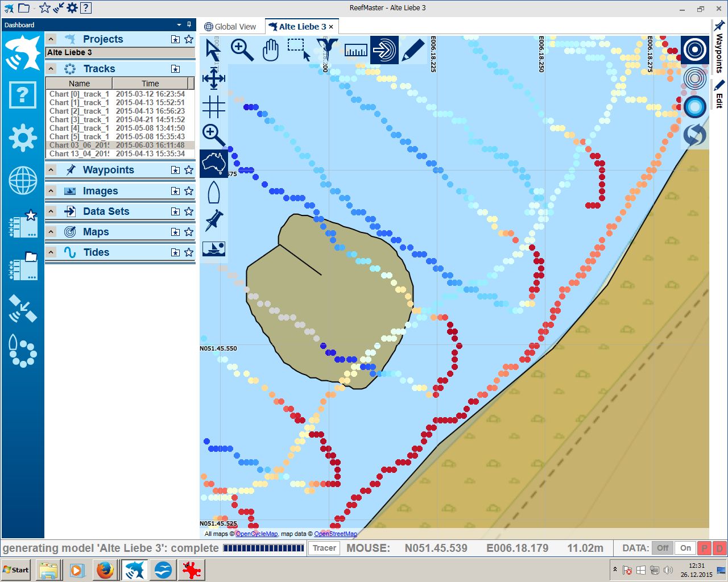Click the pushpin waypoint tool
Viewport: 728px width, 582px height.
point(214,220)
